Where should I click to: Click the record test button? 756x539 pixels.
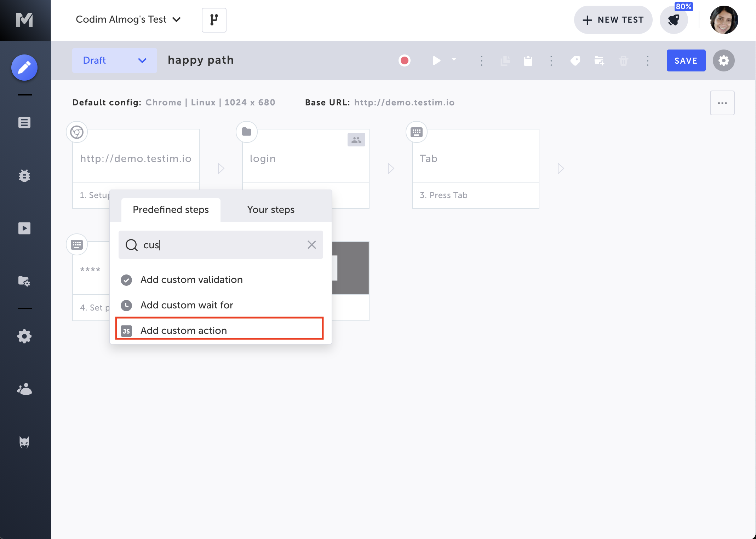click(405, 60)
